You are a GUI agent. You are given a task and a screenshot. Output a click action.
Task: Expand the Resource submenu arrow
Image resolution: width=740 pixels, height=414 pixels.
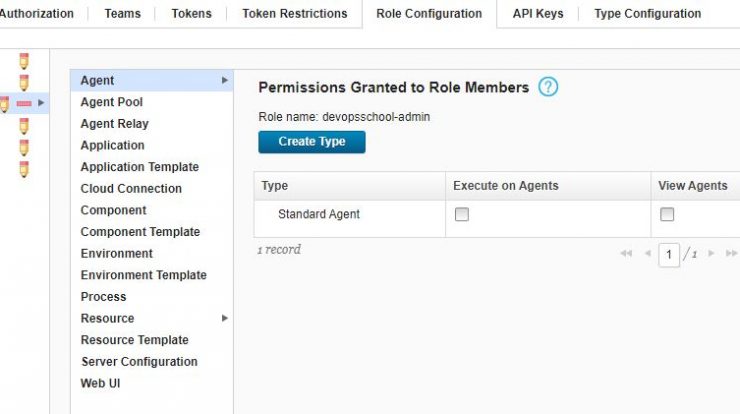click(x=225, y=318)
